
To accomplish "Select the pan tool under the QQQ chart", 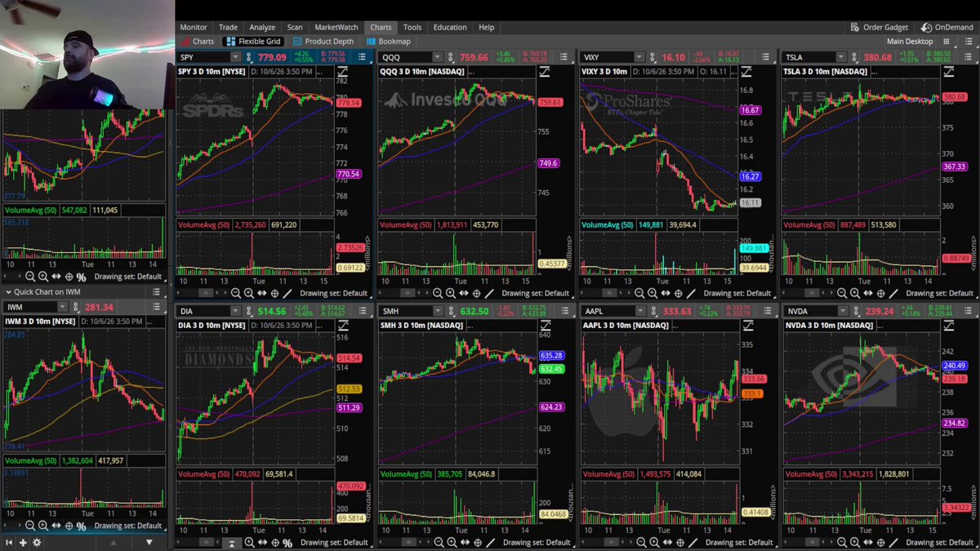I will coord(463,293).
